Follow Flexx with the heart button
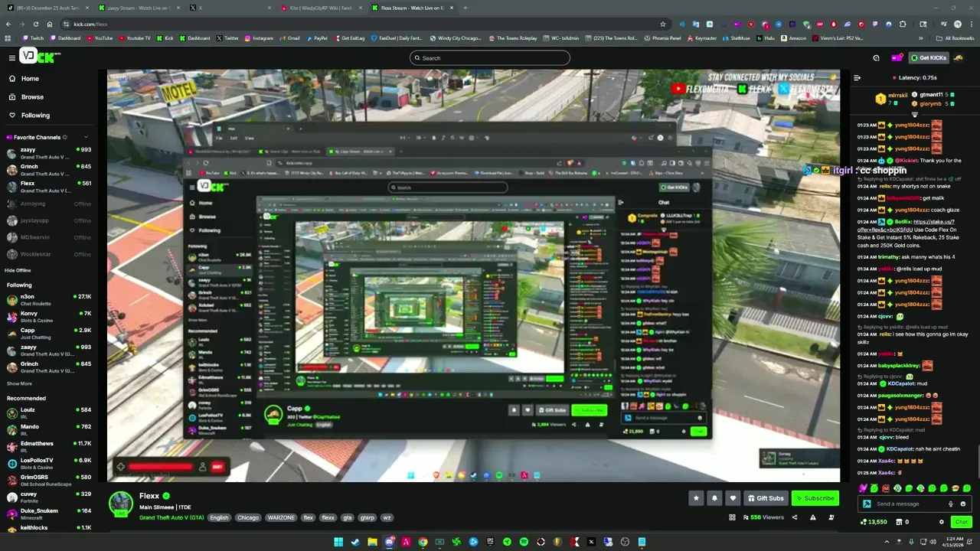Image resolution: width=980 pixels, height=551 pixels. point(733,498)
